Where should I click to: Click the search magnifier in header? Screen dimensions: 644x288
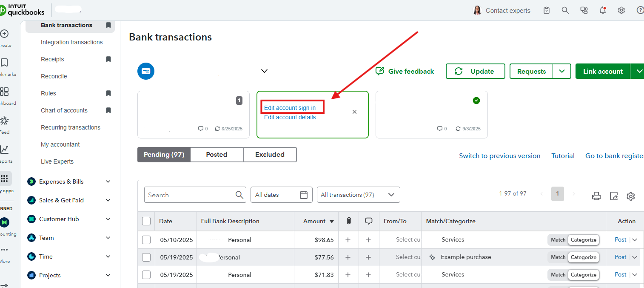tap(565, 11)
